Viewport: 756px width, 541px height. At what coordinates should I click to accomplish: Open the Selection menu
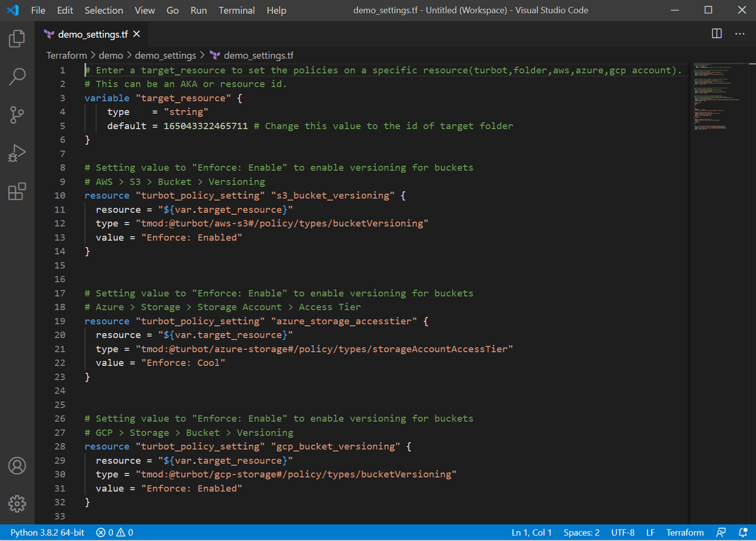104,10
